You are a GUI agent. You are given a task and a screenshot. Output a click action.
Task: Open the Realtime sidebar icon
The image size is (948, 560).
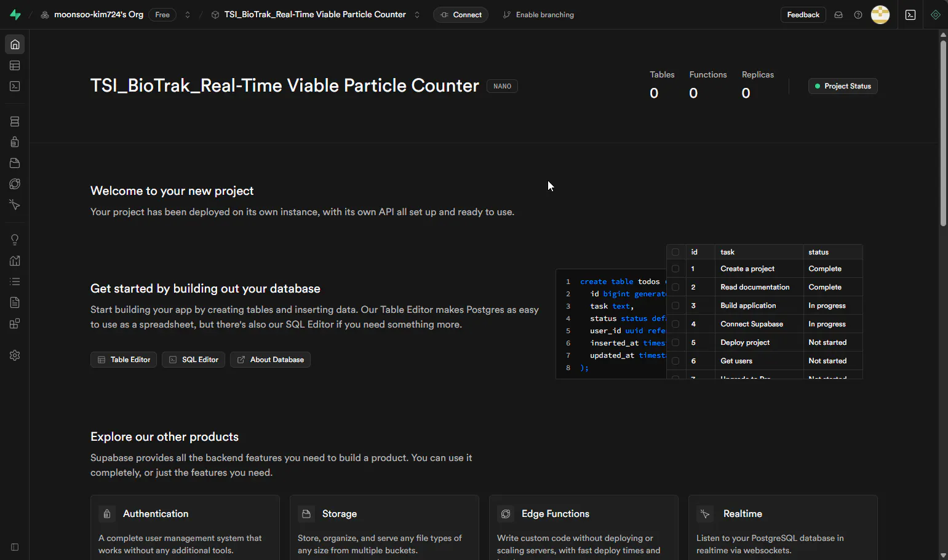(15, 205)
